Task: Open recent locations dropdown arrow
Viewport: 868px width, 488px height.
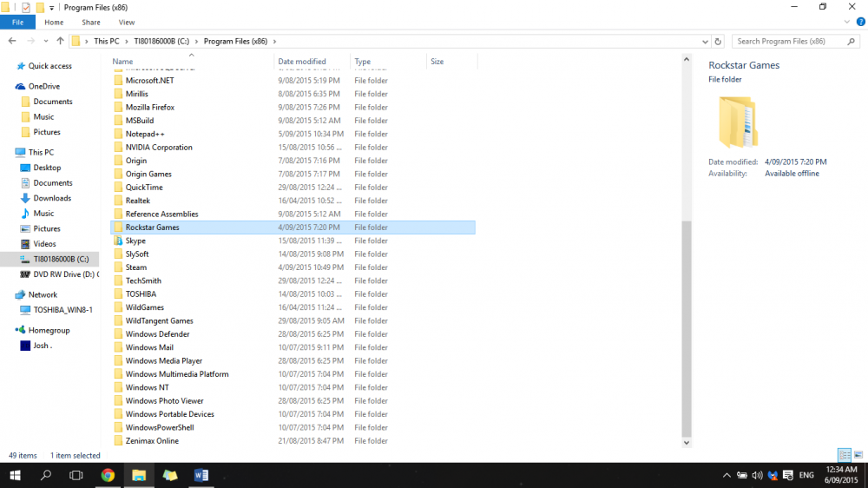Action: 45,41
